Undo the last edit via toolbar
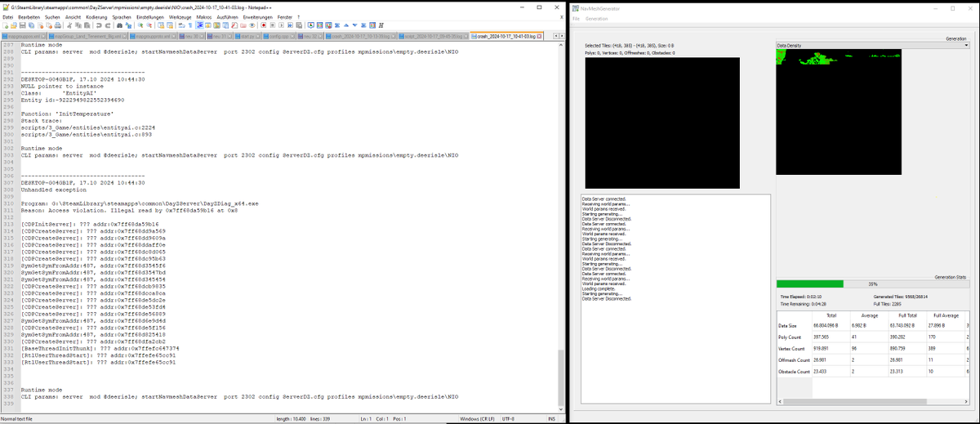Viewport: 980px width, 424px height. [98, 25]
